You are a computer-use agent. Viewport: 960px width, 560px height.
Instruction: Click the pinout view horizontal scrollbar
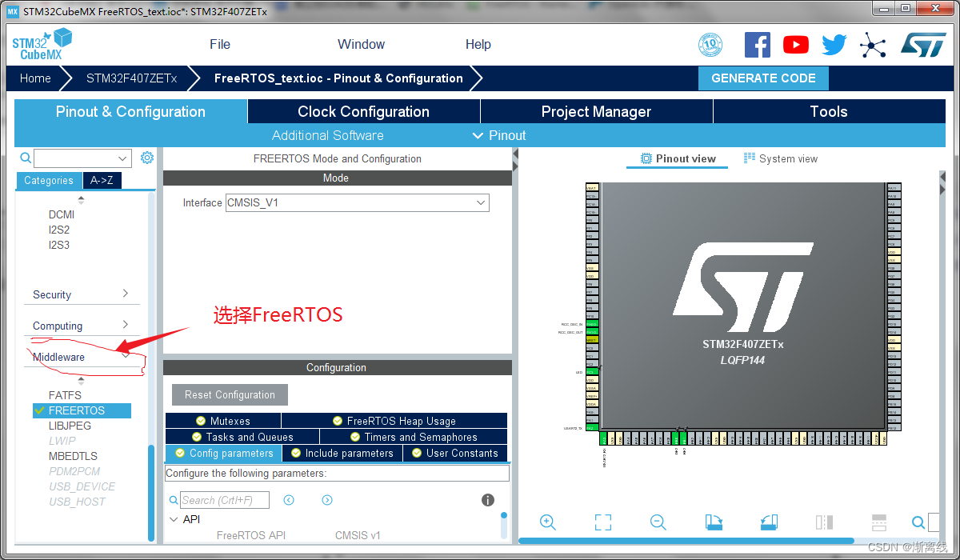click(686, 541)
